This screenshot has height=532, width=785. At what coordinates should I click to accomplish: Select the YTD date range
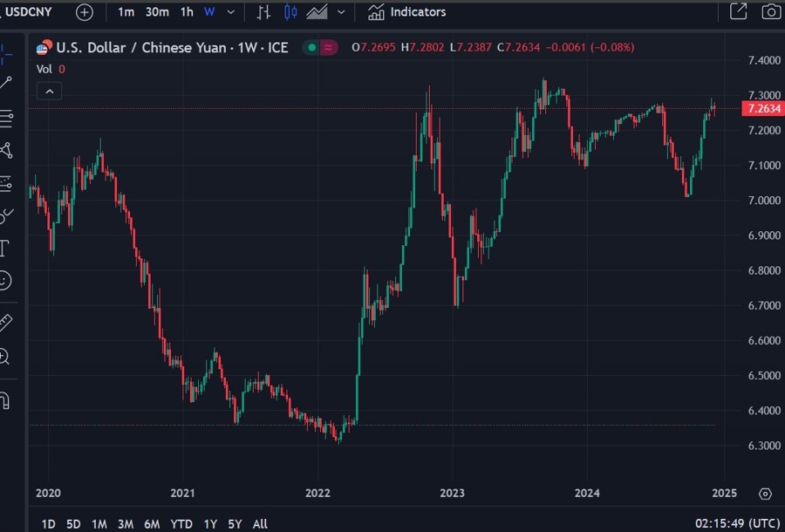coord(181,524)
